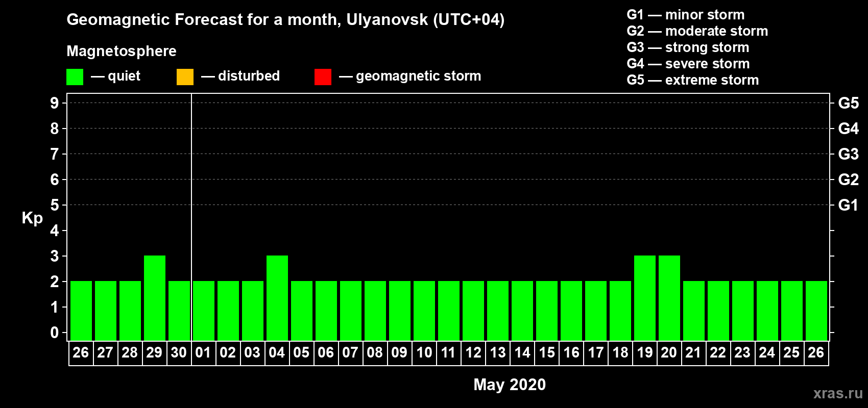868x408 pixels.
Task: Click the green bar above date 23
Action: 743,311
